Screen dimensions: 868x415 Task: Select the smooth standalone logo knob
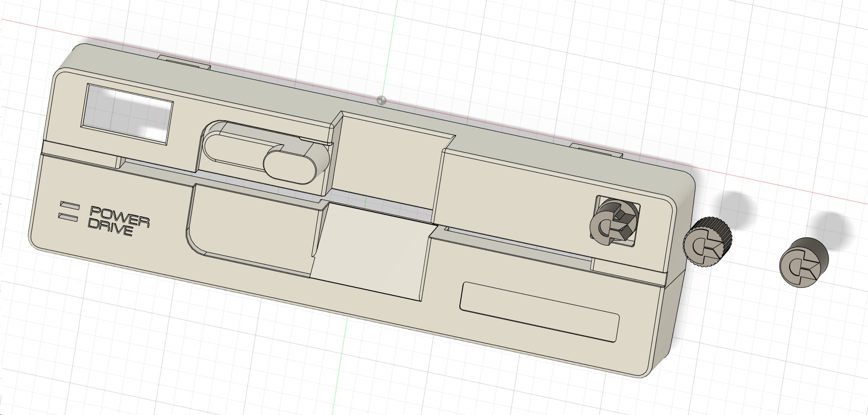(804, 263)
